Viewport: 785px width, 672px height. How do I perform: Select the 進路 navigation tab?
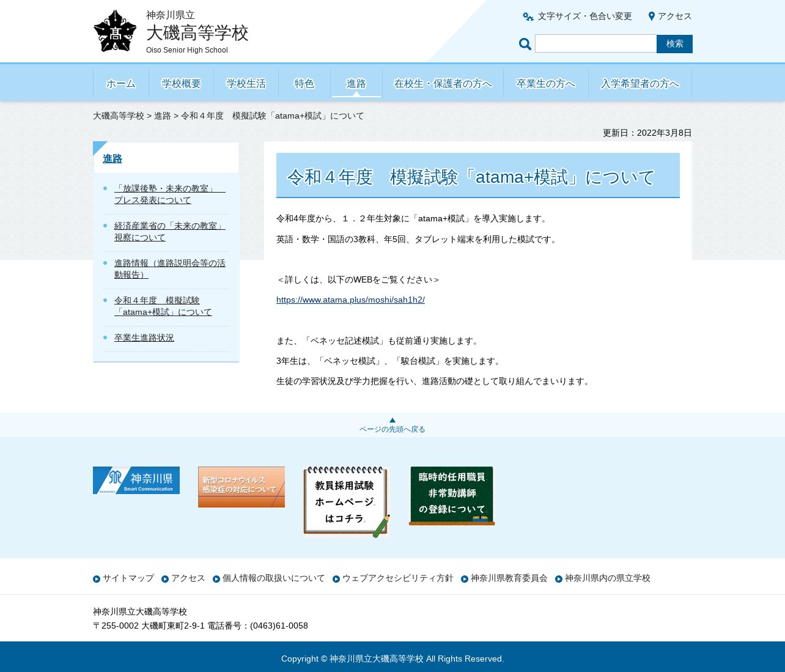tap(356, 83)
